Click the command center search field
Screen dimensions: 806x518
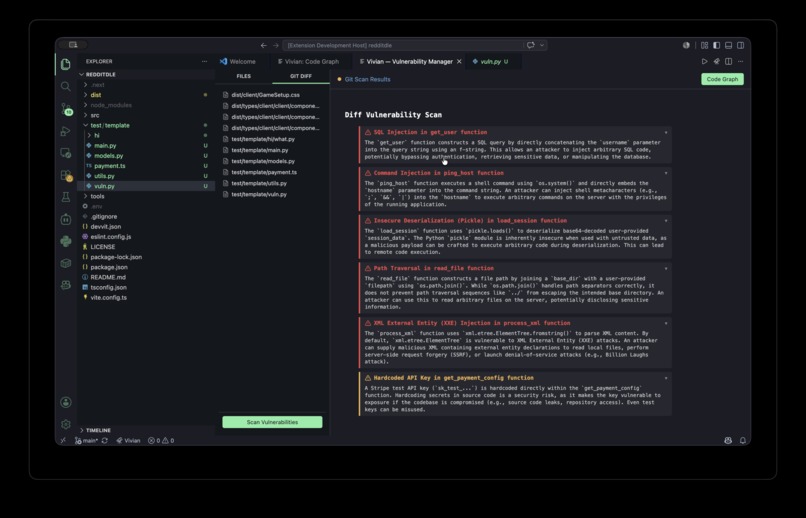click(402, 45)
